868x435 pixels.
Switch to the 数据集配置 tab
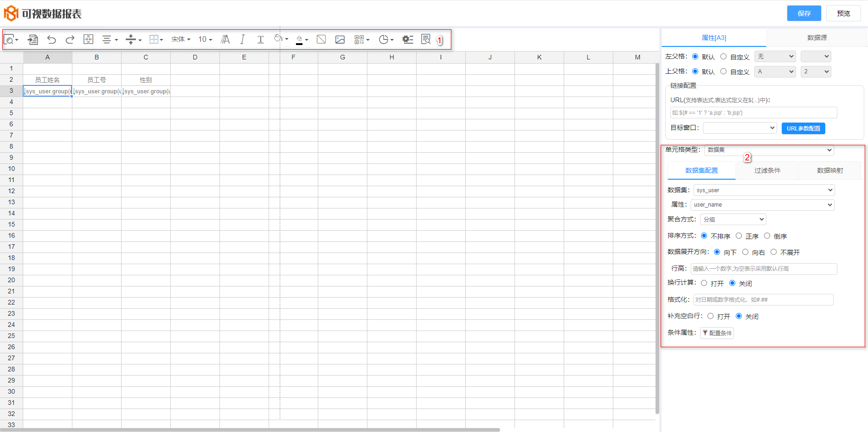(701, 170)
